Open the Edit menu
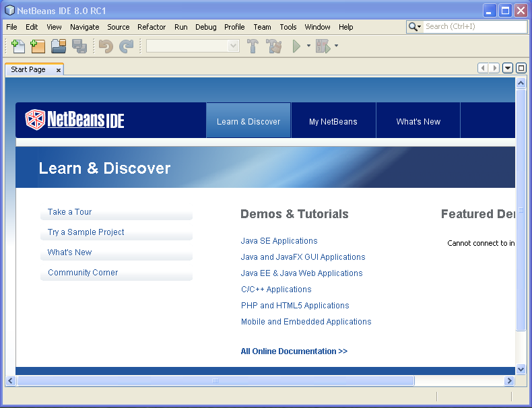This screenshot has height=408, width=532. (32, 27)
